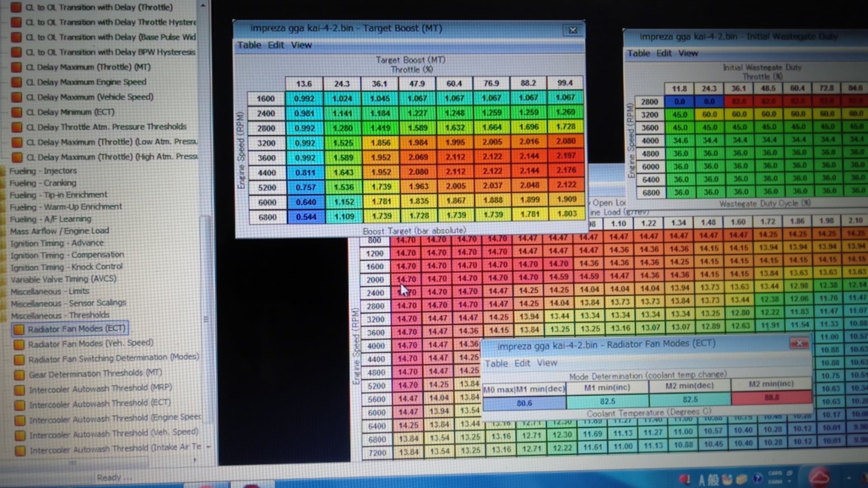Select the 2.197 boost target cell

566,155
